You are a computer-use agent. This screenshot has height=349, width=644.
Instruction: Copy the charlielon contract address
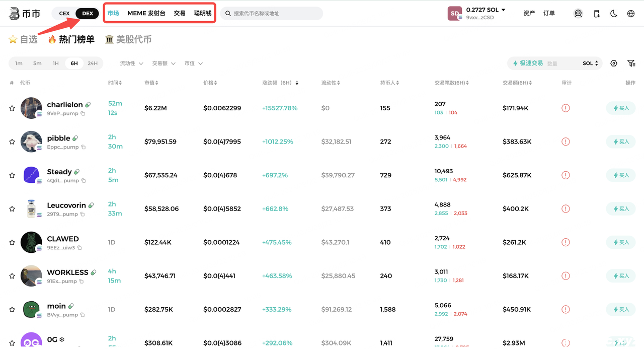coord(83,114)
